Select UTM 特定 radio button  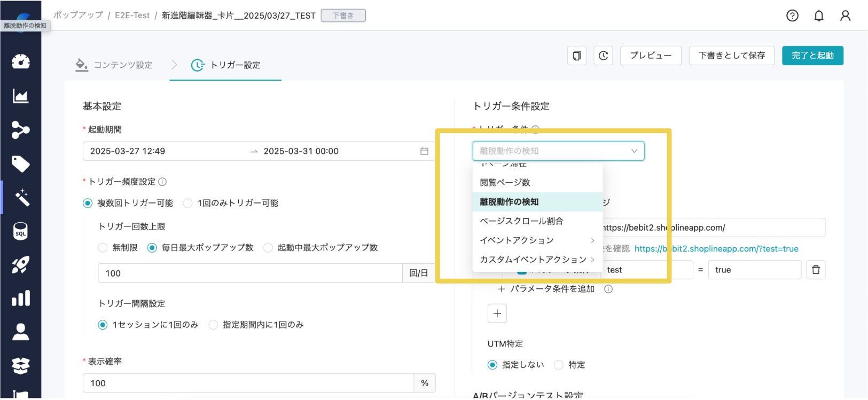pyautogui.click(x=559, y=365)
